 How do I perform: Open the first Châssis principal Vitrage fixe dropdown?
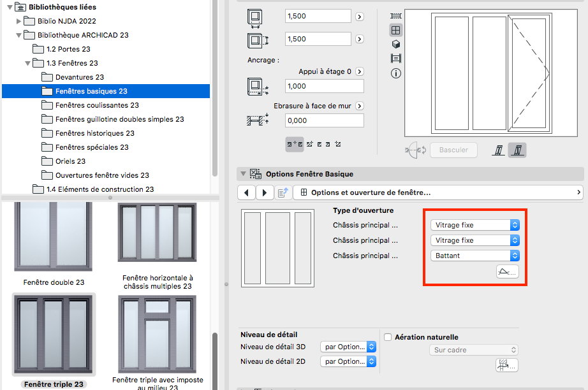[474, 225]
